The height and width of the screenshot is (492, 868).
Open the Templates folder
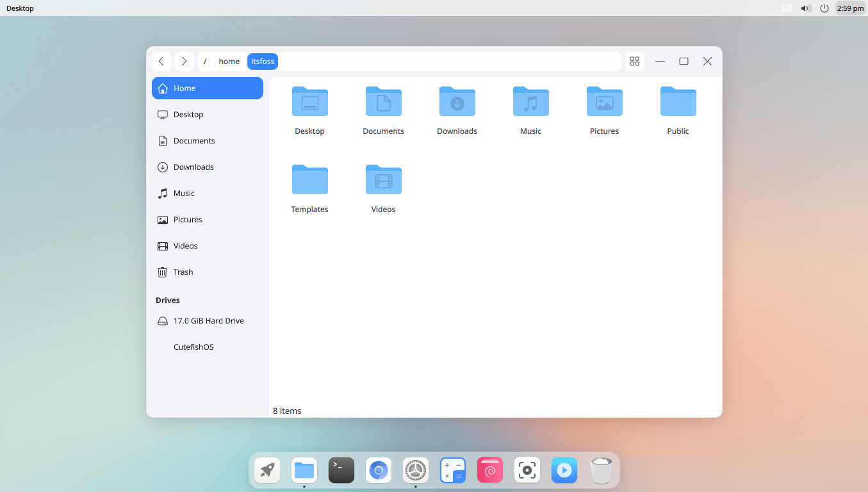pos(309,186)
